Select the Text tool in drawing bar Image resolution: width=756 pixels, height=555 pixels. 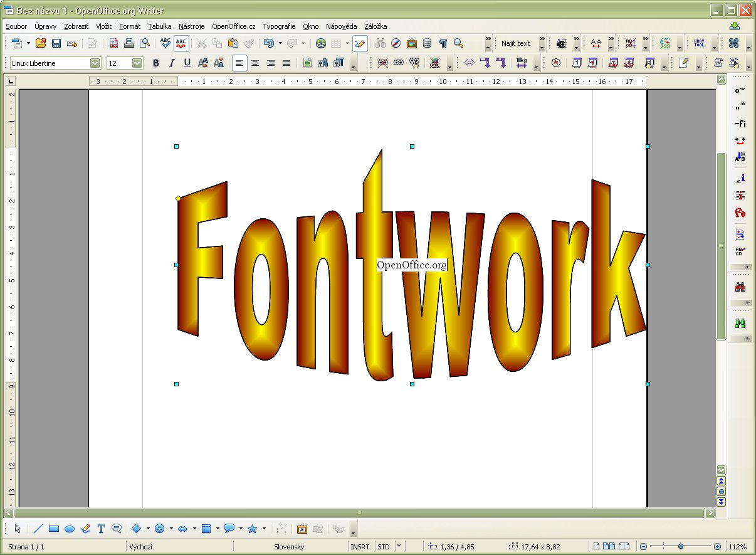[101, 529]
